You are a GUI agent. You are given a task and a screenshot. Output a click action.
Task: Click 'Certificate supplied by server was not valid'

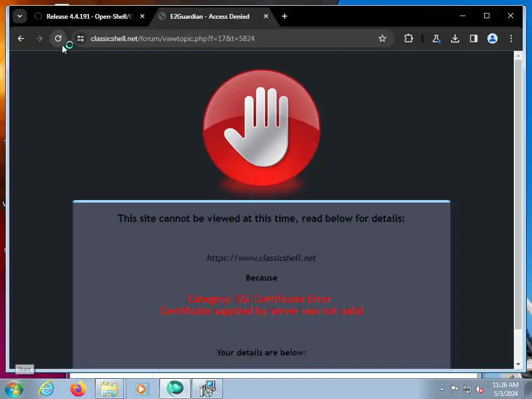pos(262,311)
